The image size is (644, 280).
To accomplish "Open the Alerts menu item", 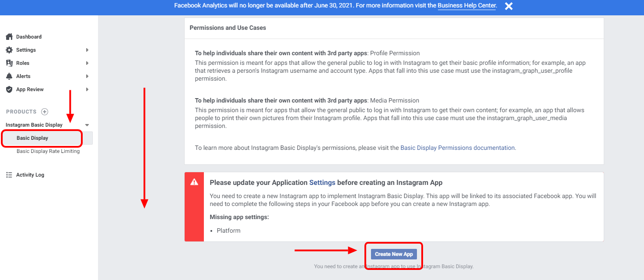I will [x=24, y=76].
